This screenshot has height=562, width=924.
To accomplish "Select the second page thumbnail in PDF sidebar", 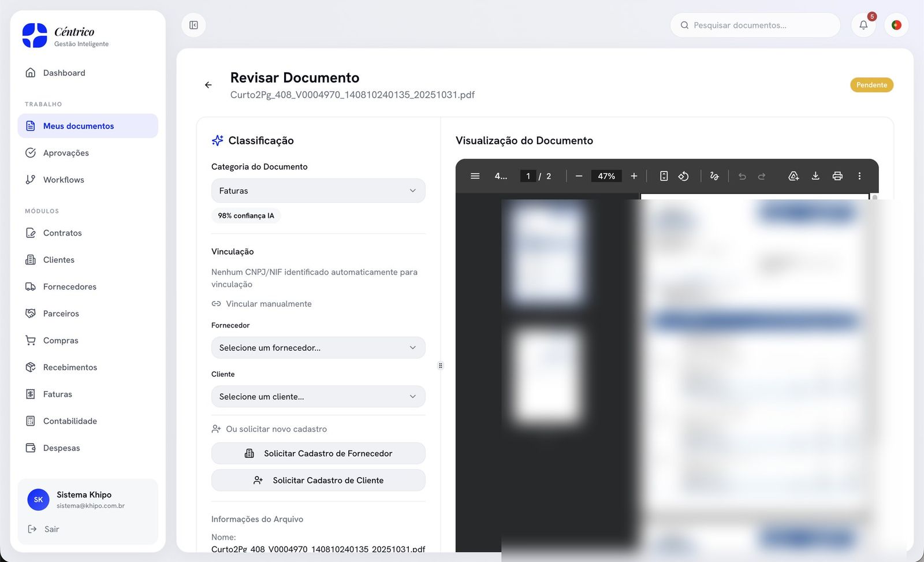I will coord(546,375).
